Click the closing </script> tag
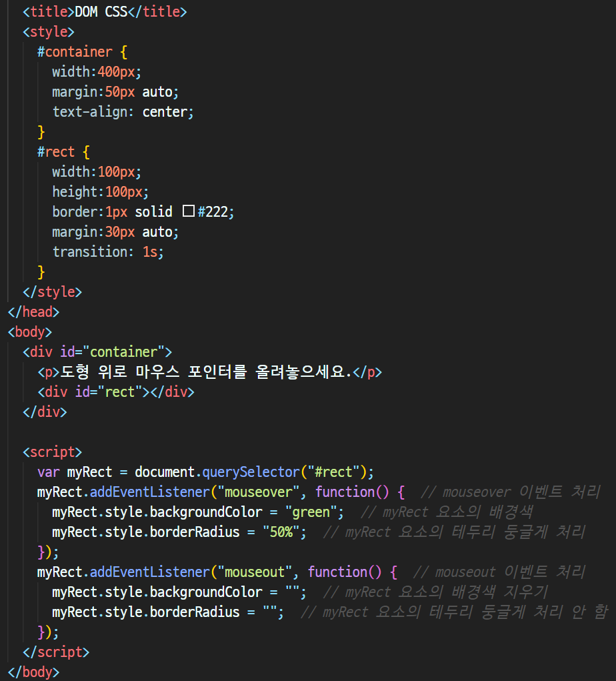616x681 pixels. pyautogui.click(x=56, y=652)
